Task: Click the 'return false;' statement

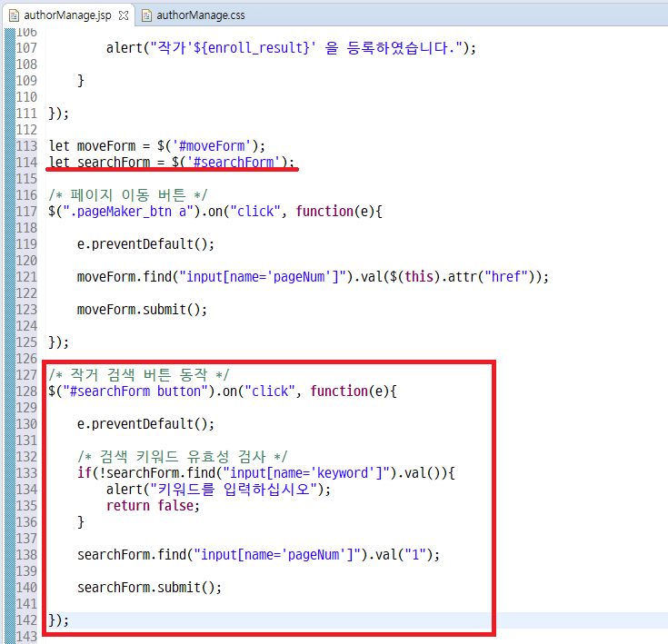Action: point(153,506)
